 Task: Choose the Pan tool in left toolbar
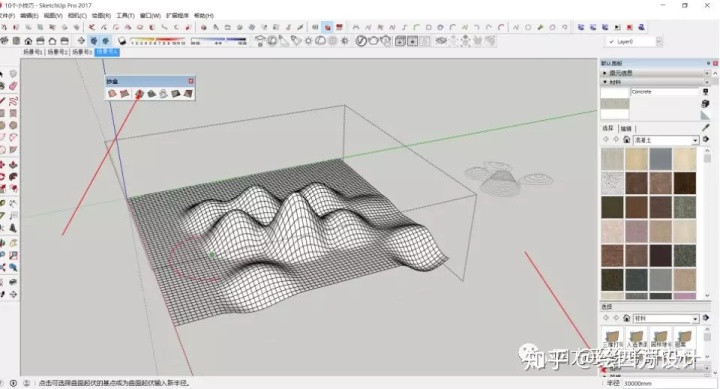(13, 243)
